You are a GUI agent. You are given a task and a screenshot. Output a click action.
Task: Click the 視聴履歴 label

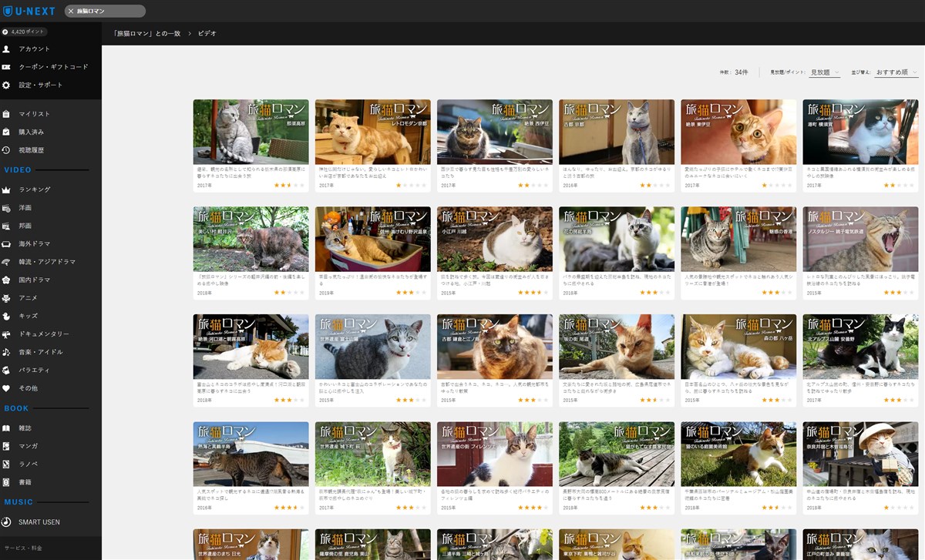31,150
